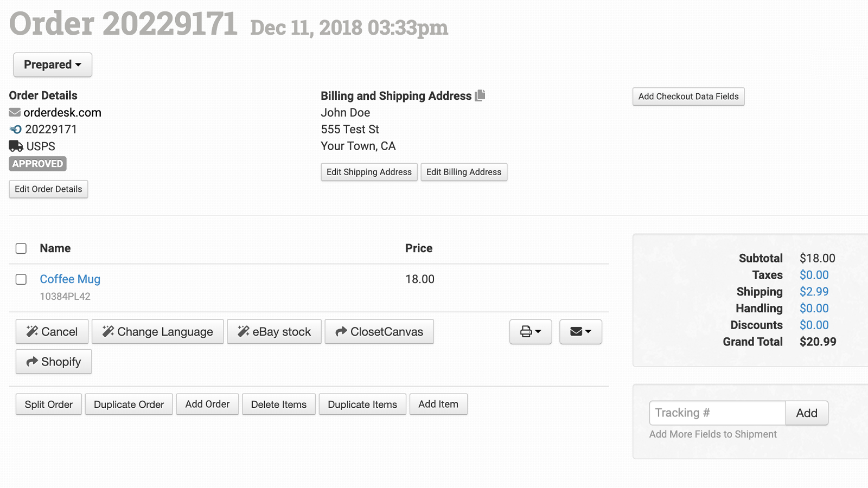Expand the Prepared folder dropdown
The image size is (868, 488).
[53, 65]
